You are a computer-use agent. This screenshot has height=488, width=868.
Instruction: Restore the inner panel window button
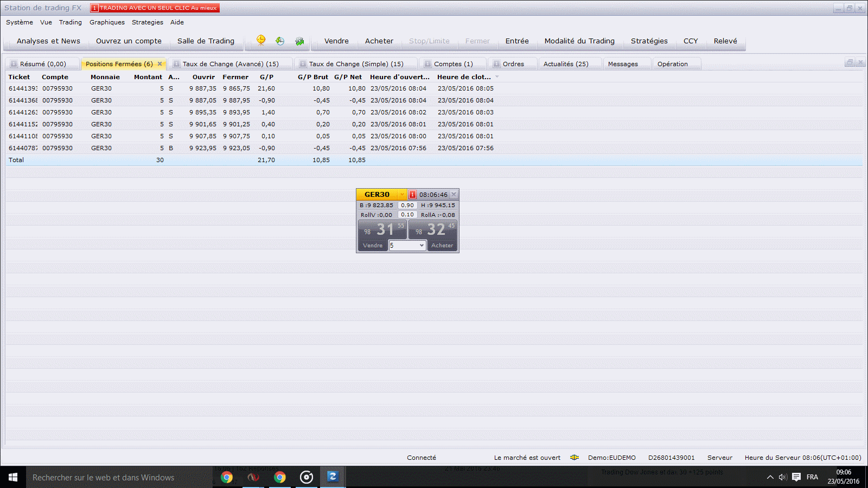(x=850, y=62)
